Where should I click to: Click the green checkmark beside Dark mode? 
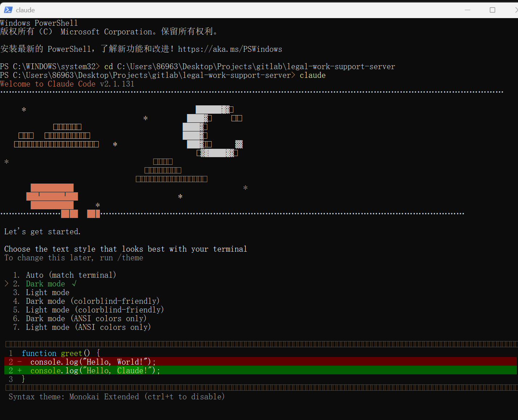pos(74,284)
